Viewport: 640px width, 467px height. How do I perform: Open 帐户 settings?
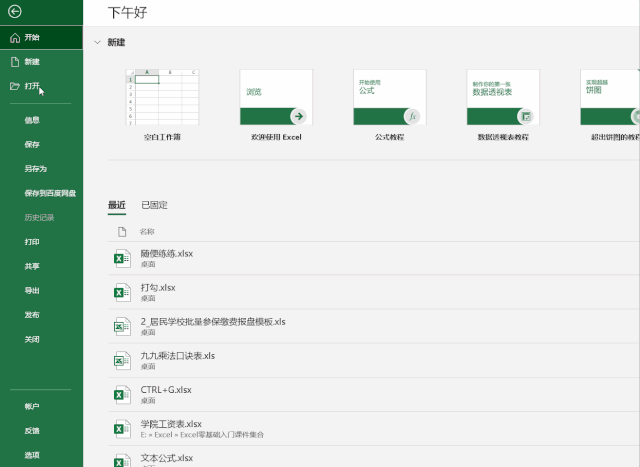point(41,406)
